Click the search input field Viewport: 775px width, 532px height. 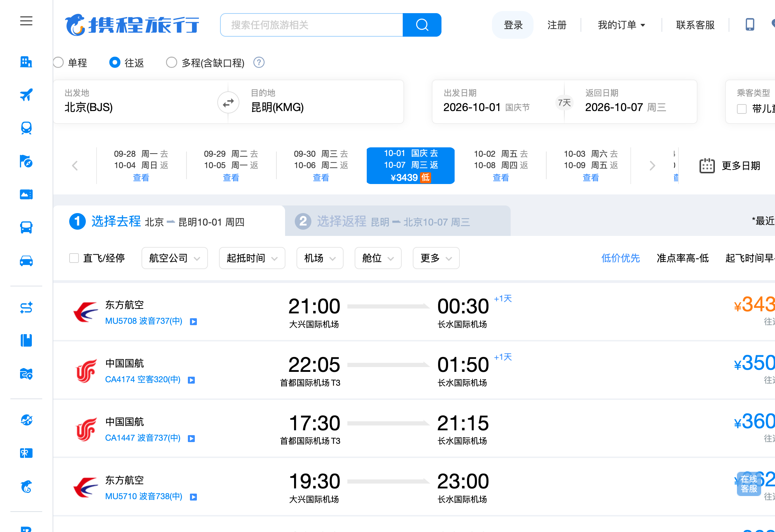pos(312,25)
